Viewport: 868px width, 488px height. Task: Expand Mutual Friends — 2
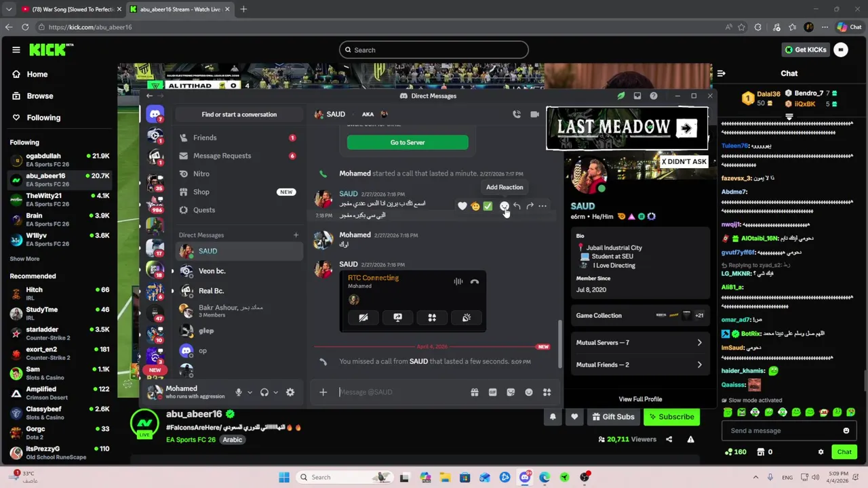[639, 365]
